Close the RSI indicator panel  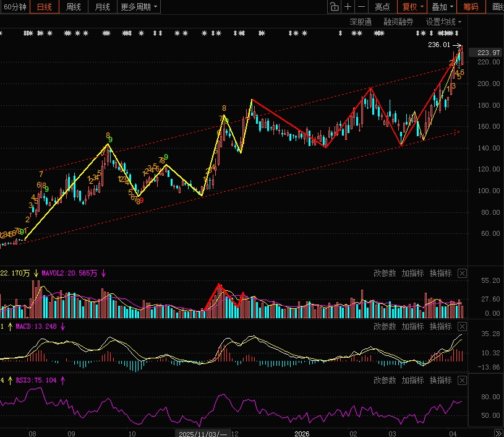[462, 381]
